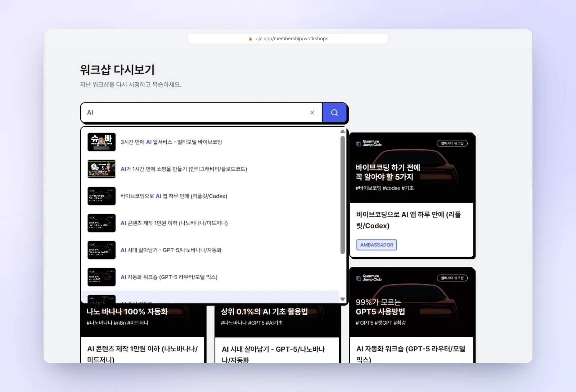Click the dropdown scrollbar up arrow

coord(343,131)
